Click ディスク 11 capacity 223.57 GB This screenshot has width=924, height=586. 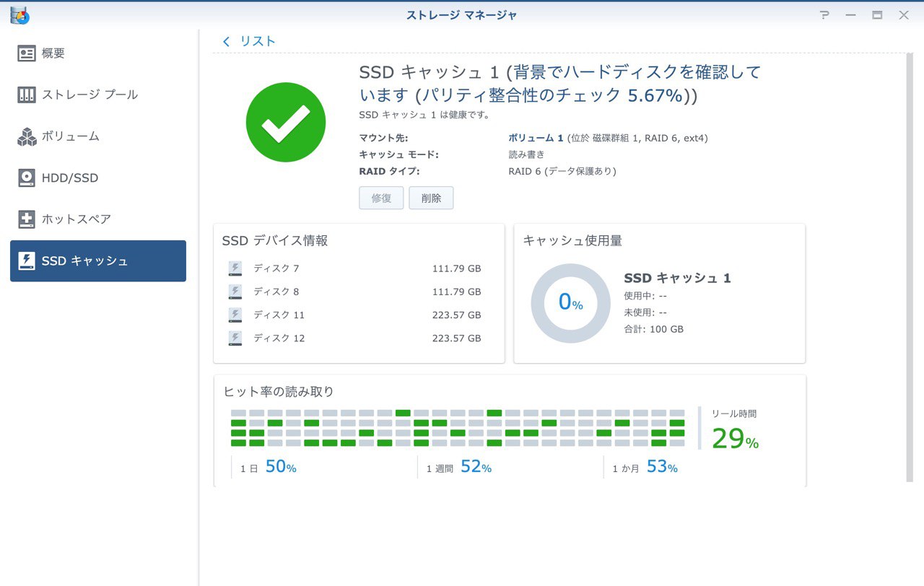coord(456,315)
